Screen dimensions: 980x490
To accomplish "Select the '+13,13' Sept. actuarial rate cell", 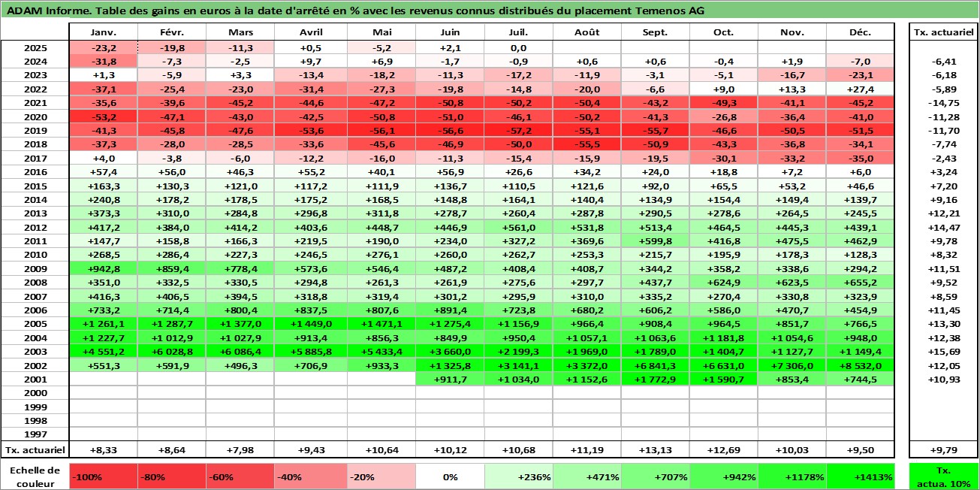I will click(x=655, y=450).
